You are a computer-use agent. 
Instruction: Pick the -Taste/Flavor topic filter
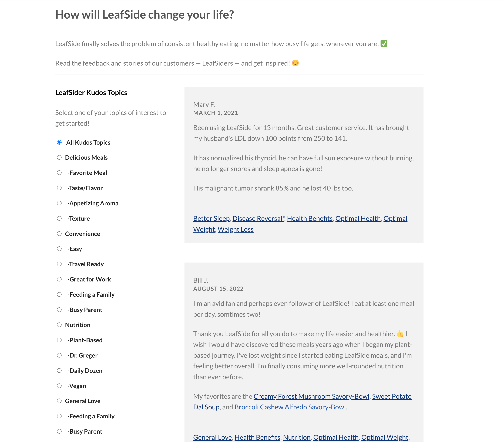tap(59, 188)
